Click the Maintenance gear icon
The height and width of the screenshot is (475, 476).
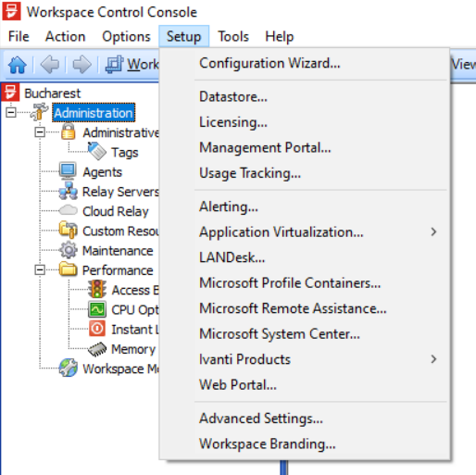[68, 250]
